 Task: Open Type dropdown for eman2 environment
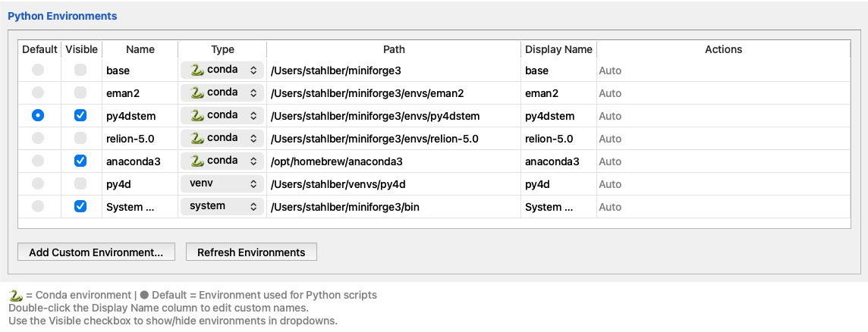222,92
